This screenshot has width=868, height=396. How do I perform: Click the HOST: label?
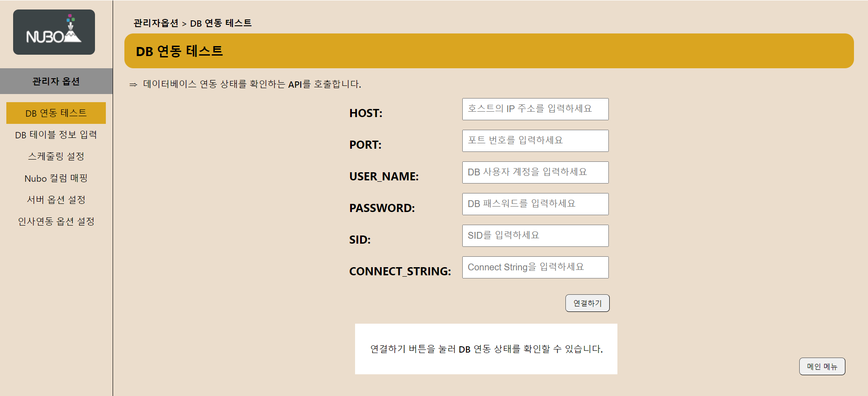[x=365, y=113]
